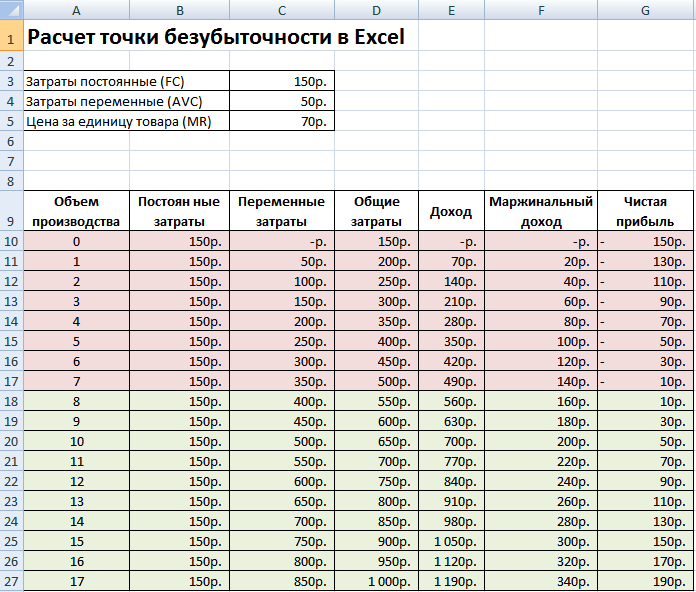Click marginal income '80р.' in row 14
696x592 pixels.
(x=541, y=321)
